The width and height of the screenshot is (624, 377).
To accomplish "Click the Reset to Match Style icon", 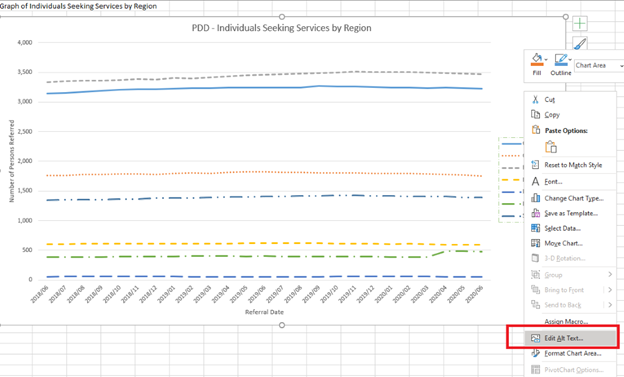I will [536, 164].
